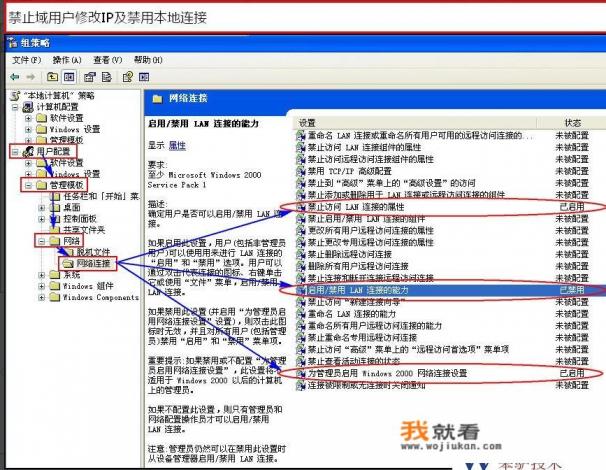This screenshot has width=606, height=470.
Task: Click icon of 删除所有用户远程访问连接 policy
Action: (x=301, y=266)
